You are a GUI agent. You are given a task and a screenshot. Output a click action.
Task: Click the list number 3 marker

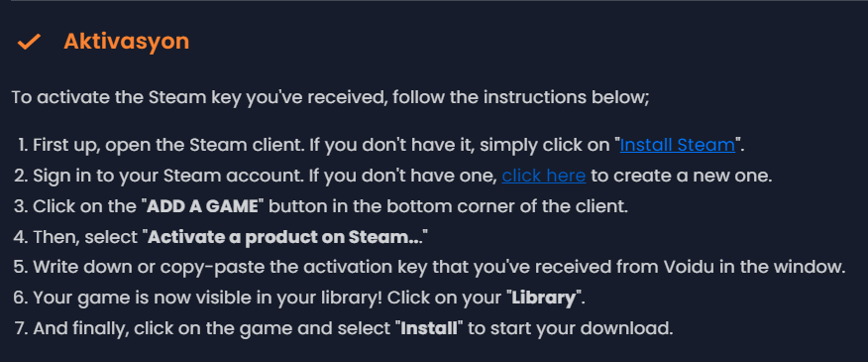coord(21,206)
